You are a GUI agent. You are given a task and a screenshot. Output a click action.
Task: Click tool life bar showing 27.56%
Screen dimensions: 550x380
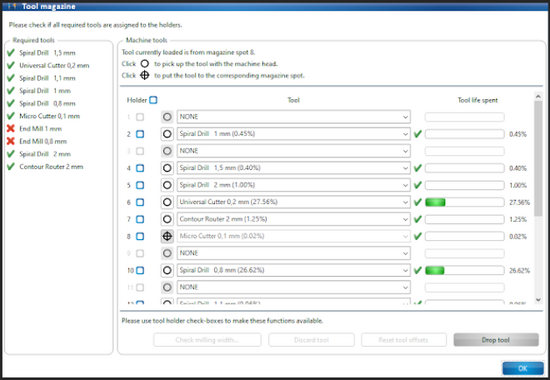(x=464, y=202)
